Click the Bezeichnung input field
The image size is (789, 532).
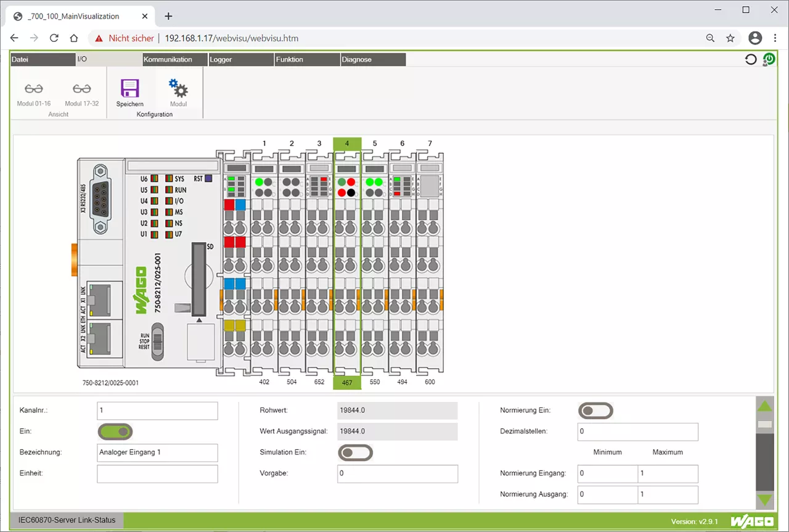coord(157,452)
